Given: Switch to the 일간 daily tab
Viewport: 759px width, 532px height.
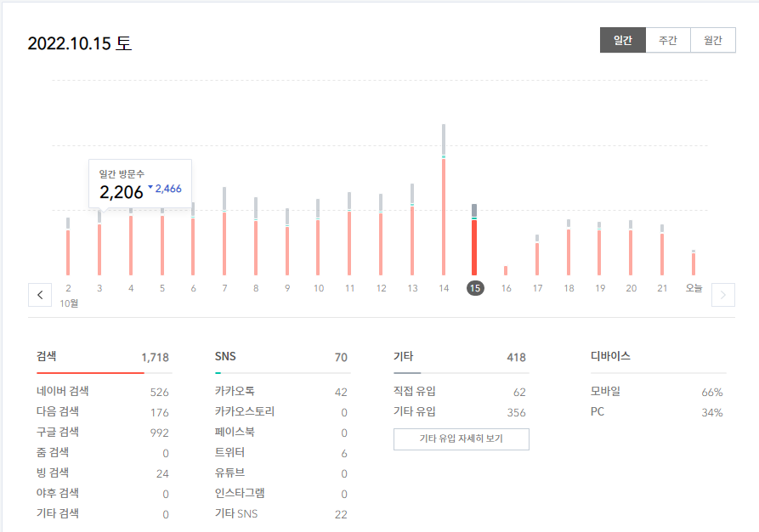Looking at the screenshot, I should (x=622, y=40).
